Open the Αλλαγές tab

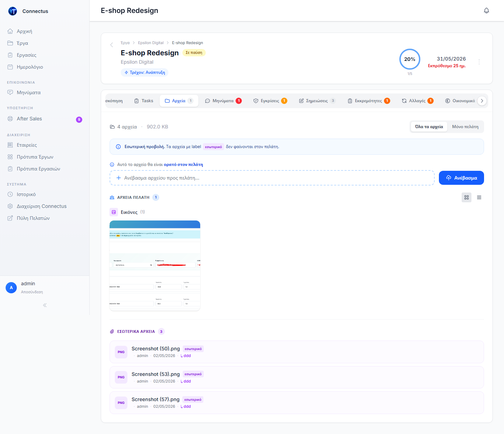(418, 101)
